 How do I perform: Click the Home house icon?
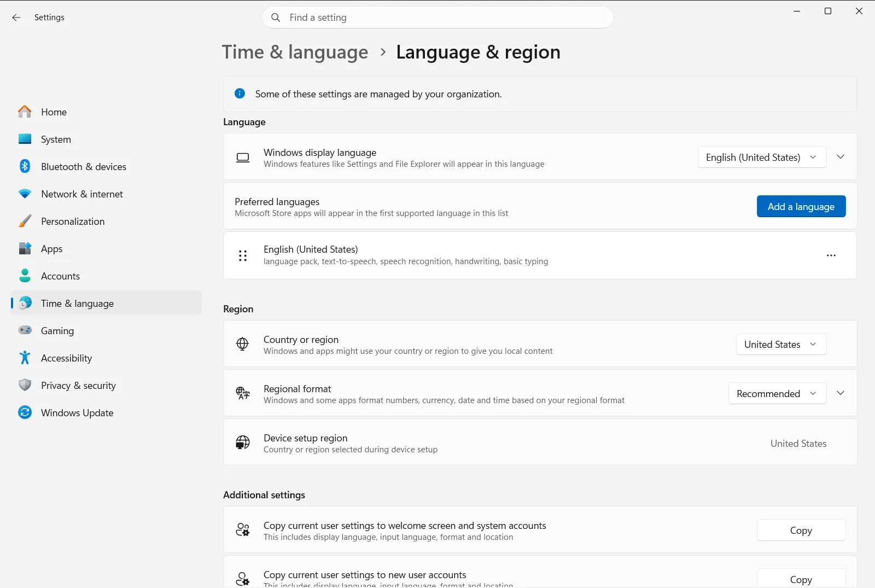(25, 112)
